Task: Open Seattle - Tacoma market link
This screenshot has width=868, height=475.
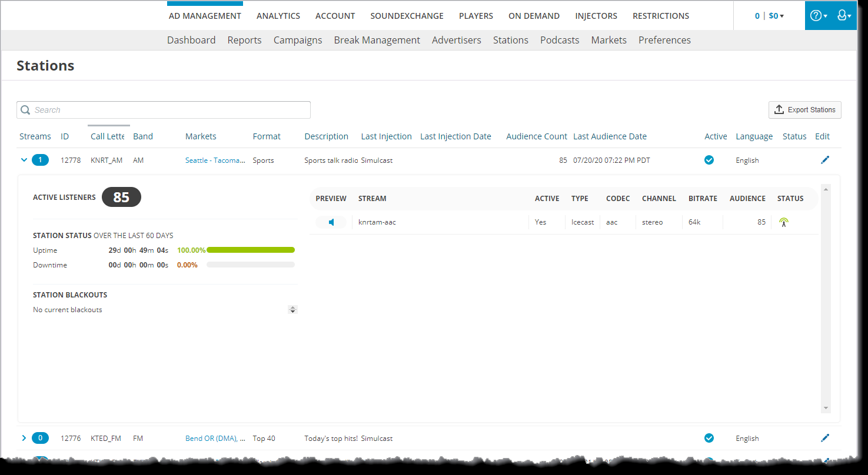Action: point(215,160)
